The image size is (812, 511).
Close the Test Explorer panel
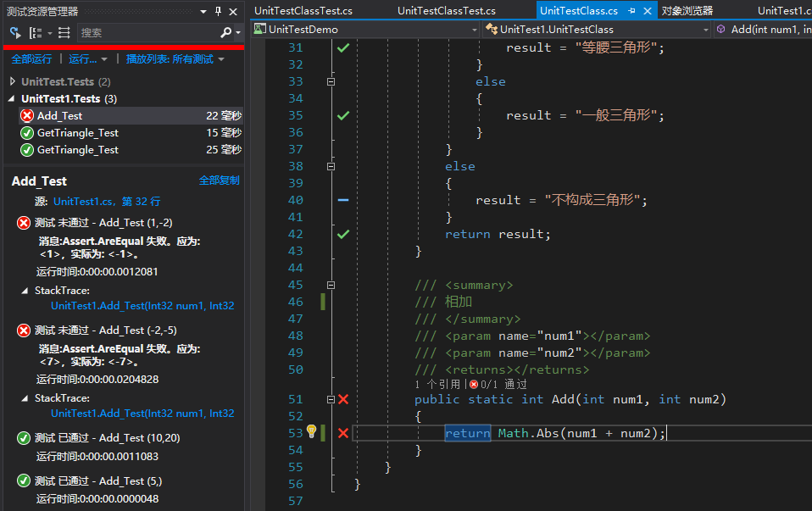click(x=234, y=11)
